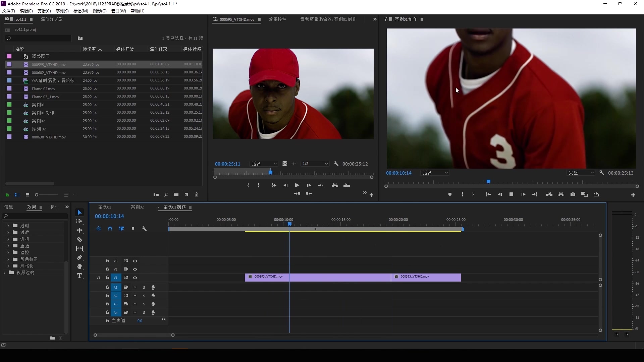
Task: Open the 序列(S) menu
Action: [x=62, y=11]
